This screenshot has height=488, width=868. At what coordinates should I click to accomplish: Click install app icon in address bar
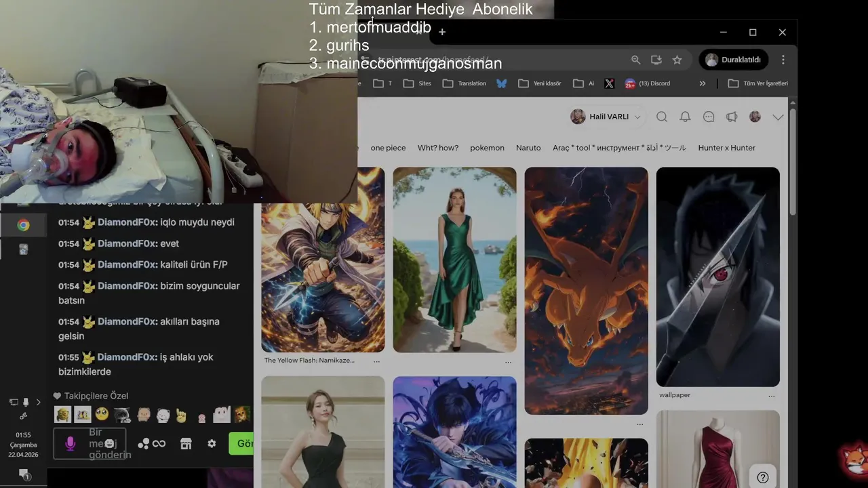[656, 60]
